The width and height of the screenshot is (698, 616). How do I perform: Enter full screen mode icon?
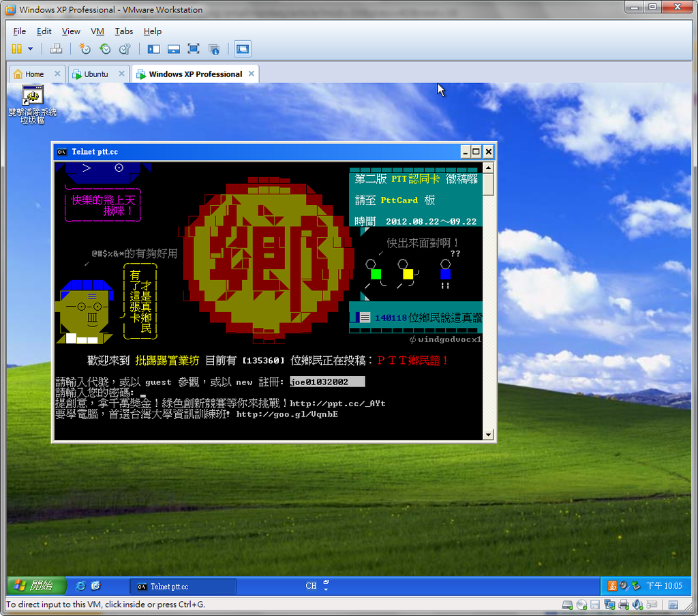click(194, 49)
